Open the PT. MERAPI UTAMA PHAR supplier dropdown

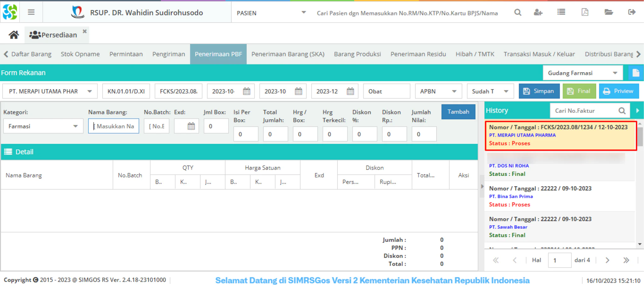(90, 91)
